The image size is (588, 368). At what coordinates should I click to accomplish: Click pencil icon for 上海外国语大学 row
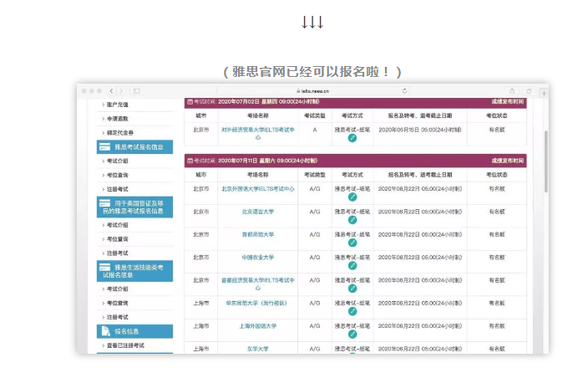pos(352,335)
